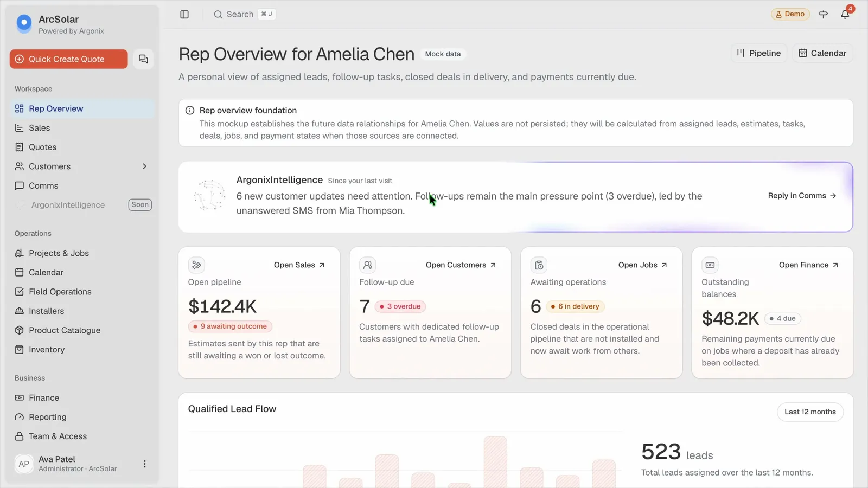This screenshot has height=488, width=868.
Task: Open the Last 12 months range selector
Action: pyautogui.click(x=810, y=412)
